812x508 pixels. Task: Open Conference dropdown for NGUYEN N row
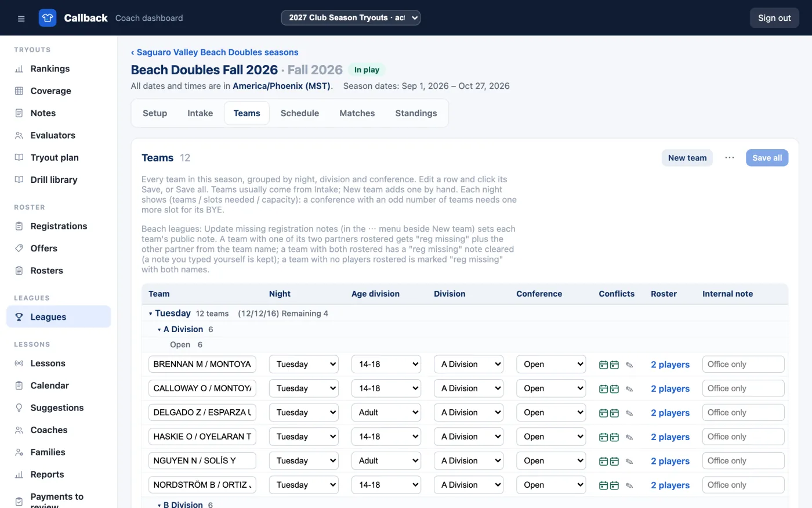(551, 461)
